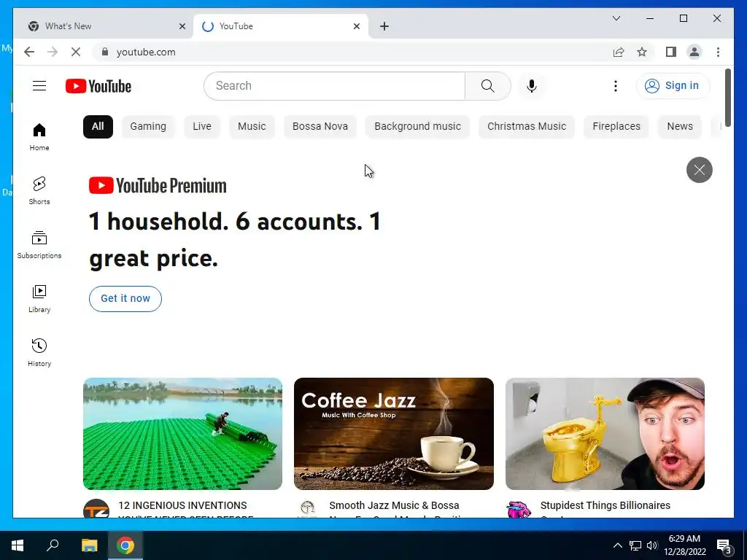Filter by Bossa Nova chip
747x560 pixels.
click(x=320, y=127)
